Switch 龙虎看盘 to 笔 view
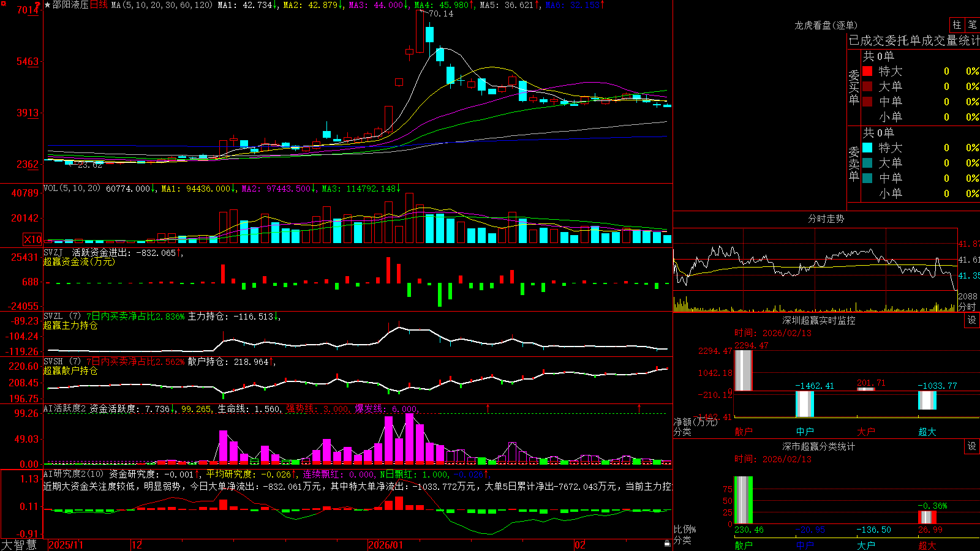This screenshot has height=551, width=980. coord(972,24)
